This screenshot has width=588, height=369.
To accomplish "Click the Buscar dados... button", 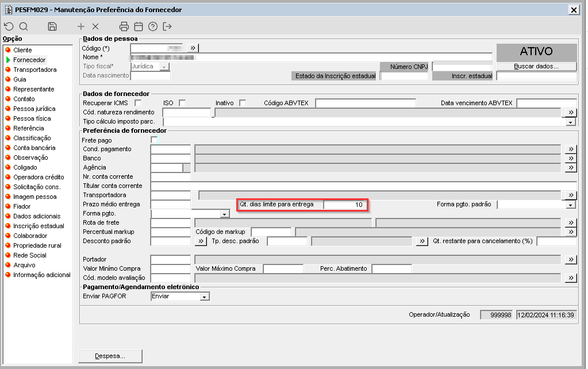I will 536,66.
